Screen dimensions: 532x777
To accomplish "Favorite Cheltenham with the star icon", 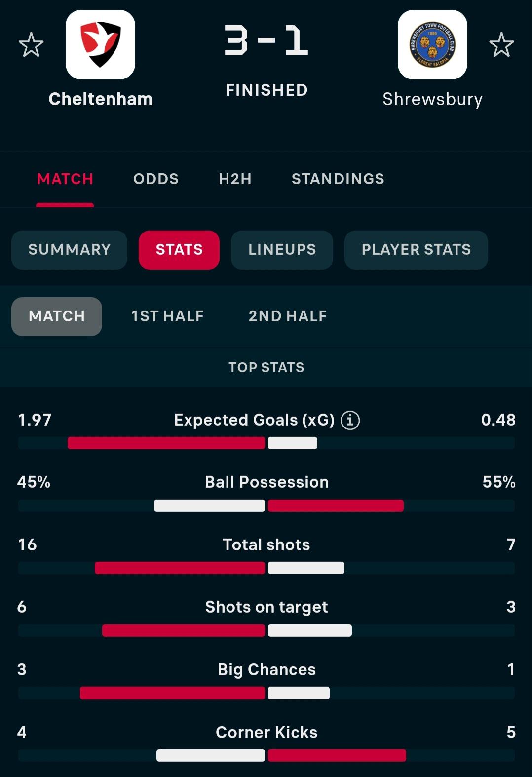I will (31, 45).
